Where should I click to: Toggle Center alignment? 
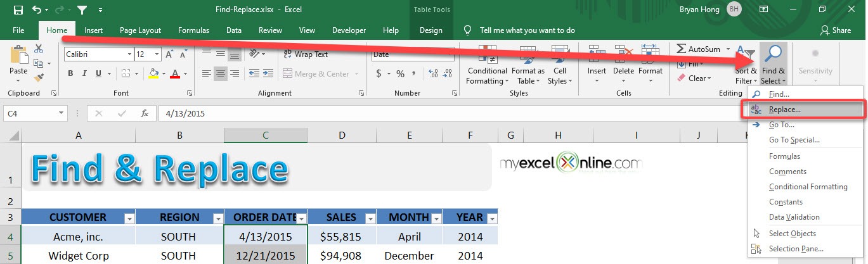[221, 74]
